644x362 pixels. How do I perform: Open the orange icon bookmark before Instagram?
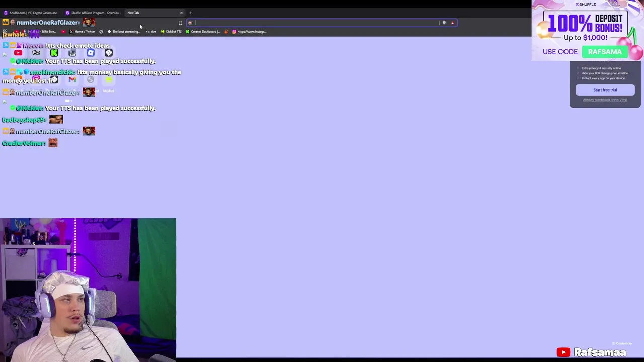pos(226,32)
